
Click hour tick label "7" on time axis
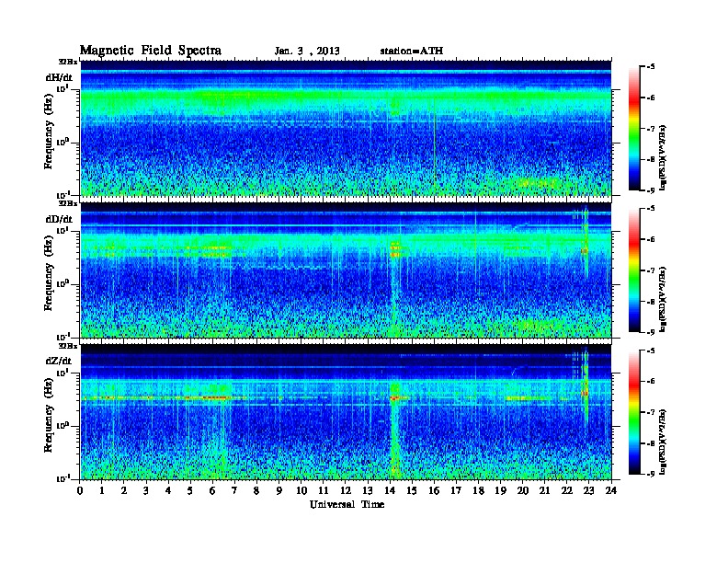pos(235,490)
